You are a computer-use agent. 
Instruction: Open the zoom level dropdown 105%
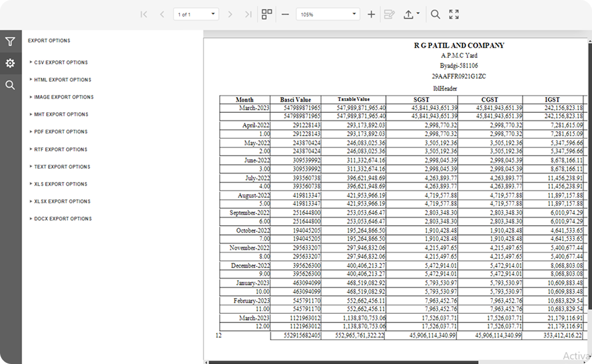point(328,14)
